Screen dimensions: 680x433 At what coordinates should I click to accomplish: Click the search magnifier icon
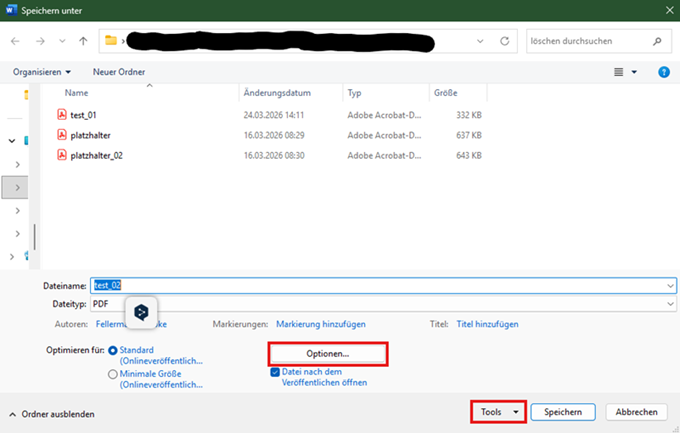tap(657, 41)
